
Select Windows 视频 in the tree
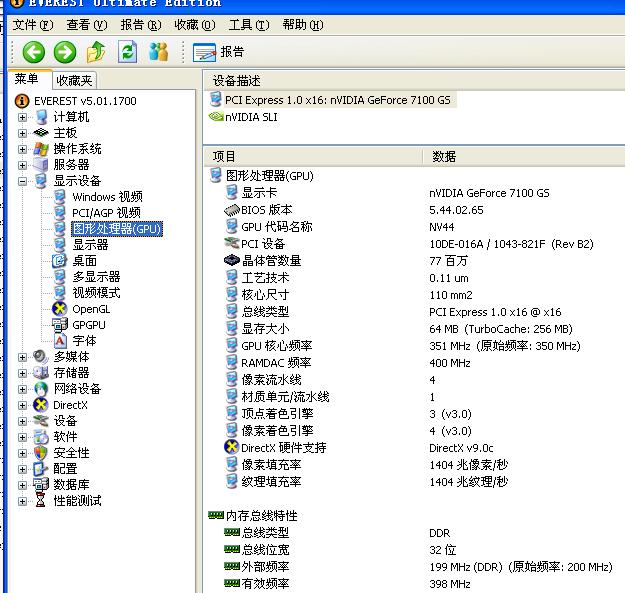pos(107,196)
